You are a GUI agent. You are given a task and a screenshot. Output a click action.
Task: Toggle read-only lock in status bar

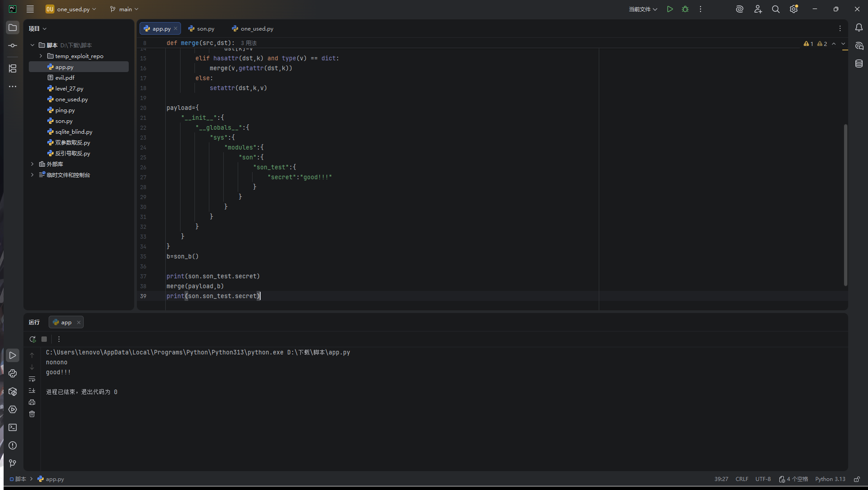coord(857,479)
